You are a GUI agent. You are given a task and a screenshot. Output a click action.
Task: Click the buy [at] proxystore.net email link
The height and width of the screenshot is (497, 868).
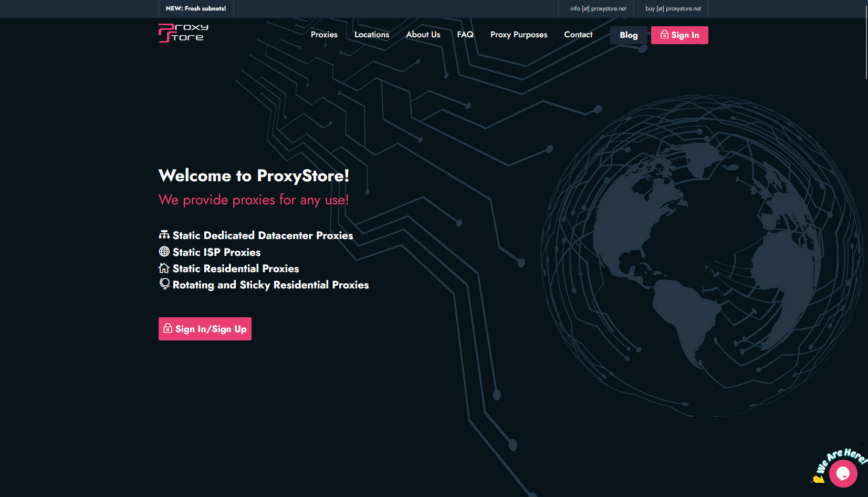coord(673,8)
